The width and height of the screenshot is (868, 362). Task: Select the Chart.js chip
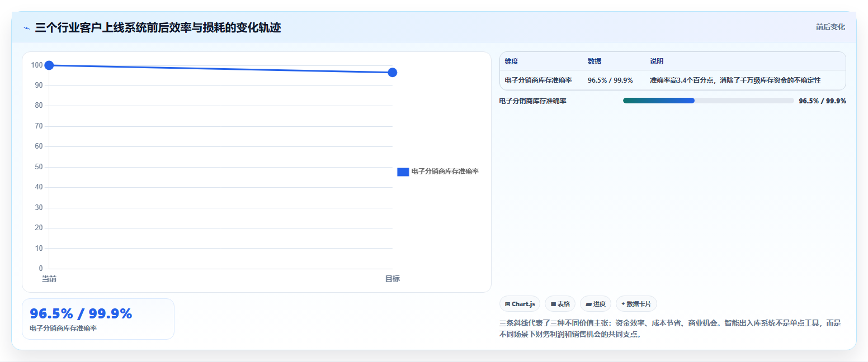pos(520,304)
